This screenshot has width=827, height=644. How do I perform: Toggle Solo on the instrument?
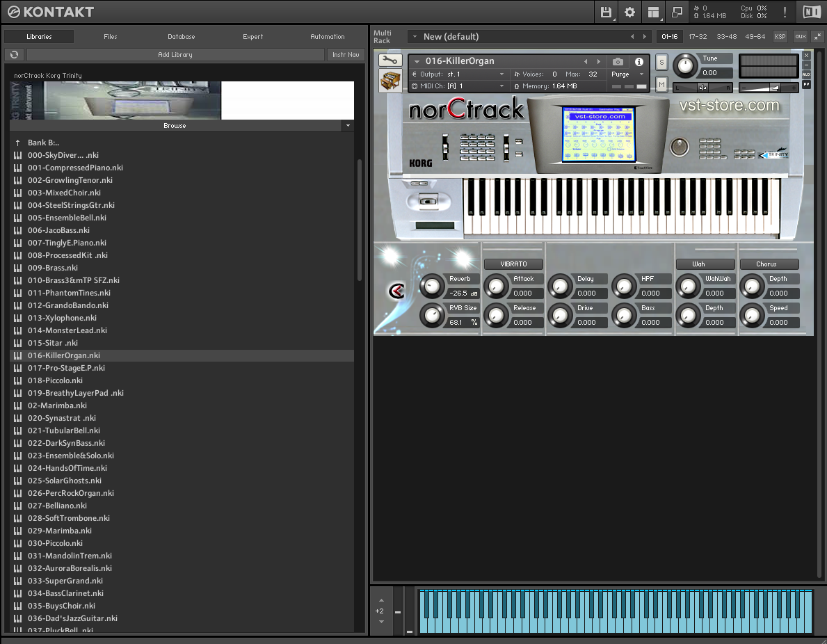[661, 62]
